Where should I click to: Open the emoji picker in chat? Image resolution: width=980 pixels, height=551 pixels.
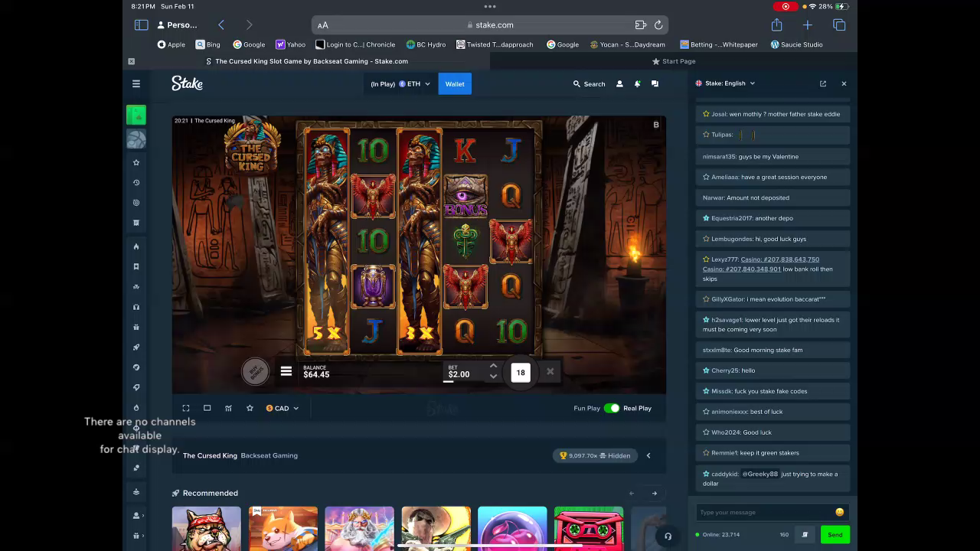(839, 512)
